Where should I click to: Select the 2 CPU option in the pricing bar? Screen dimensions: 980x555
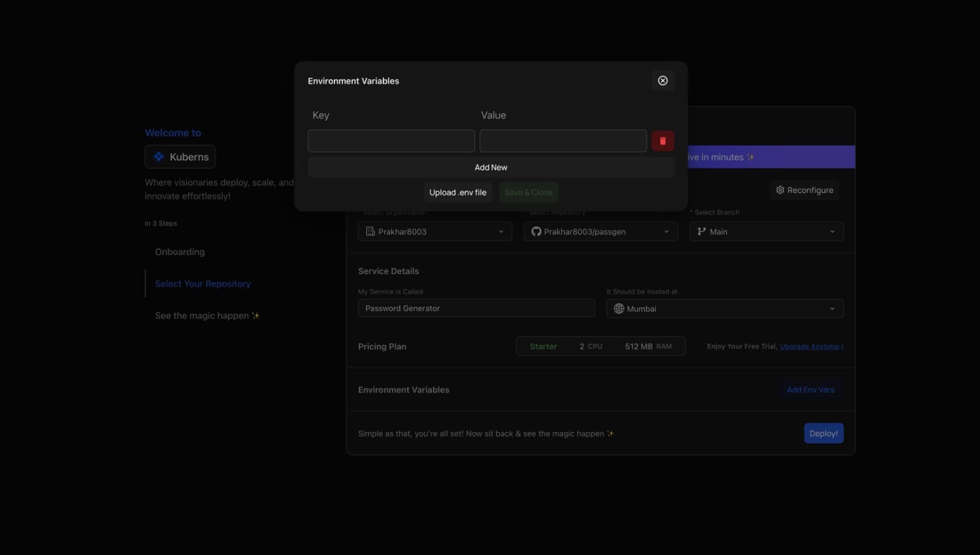[x=590, y=346]
